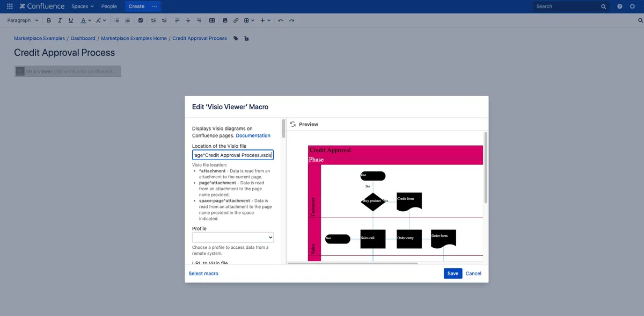The height and width of the screenshot is (316, 644).
Task: Click the preview vertical scrollbar
Action: (x=486, y=168)
